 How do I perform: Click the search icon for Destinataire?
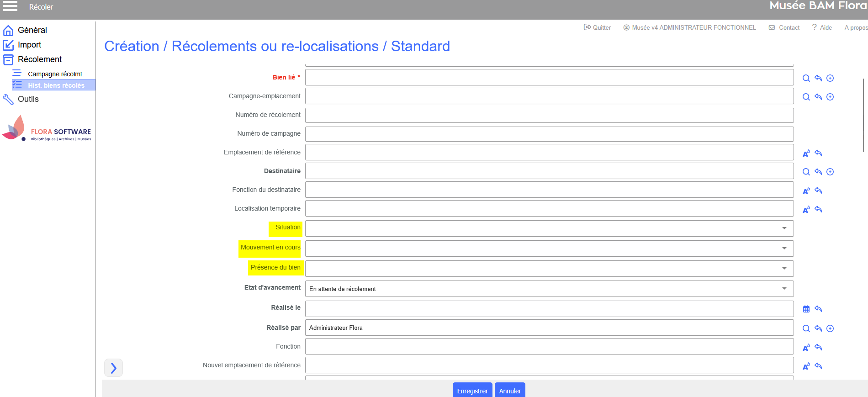pos(806,172)
